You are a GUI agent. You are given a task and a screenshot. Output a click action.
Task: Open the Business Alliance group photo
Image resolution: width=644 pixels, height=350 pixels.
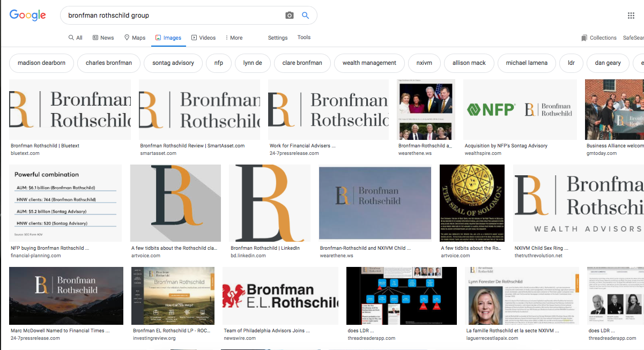click(615, 110)
